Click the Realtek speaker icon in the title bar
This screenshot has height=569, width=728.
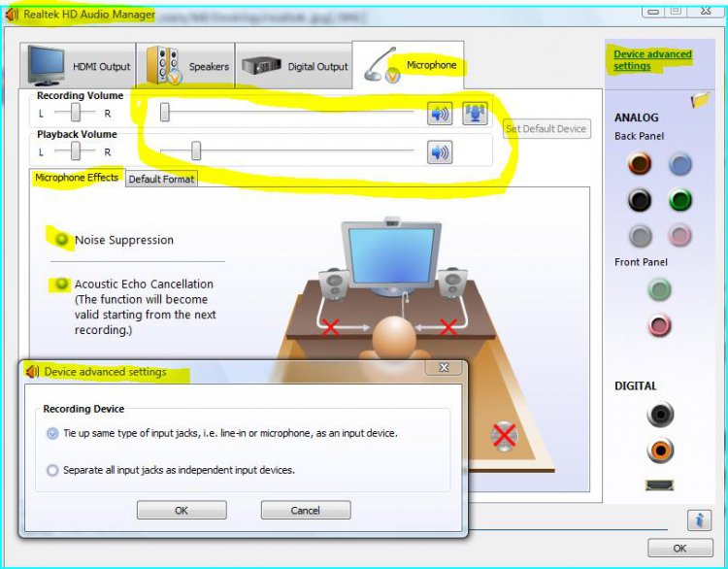point(12,15)
